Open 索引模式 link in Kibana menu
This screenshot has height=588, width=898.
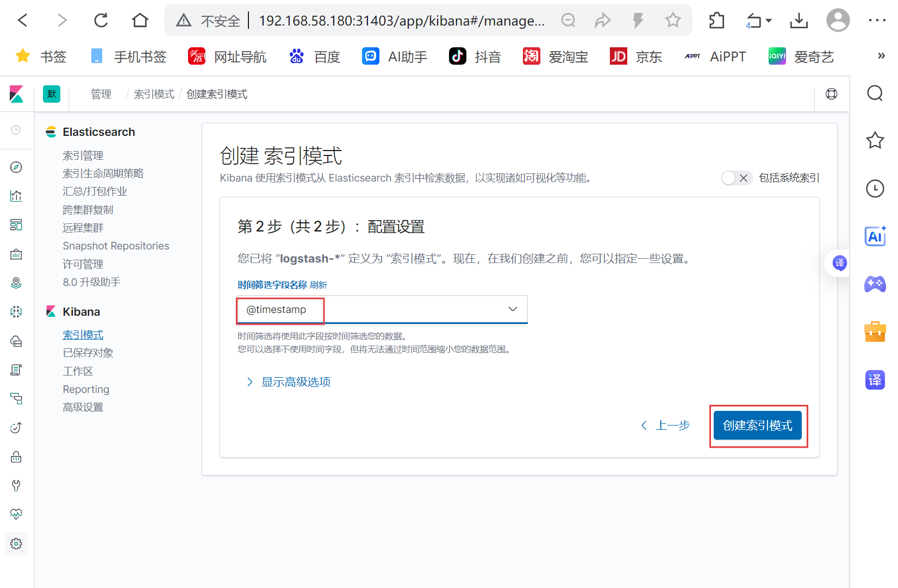pos(83,335)
